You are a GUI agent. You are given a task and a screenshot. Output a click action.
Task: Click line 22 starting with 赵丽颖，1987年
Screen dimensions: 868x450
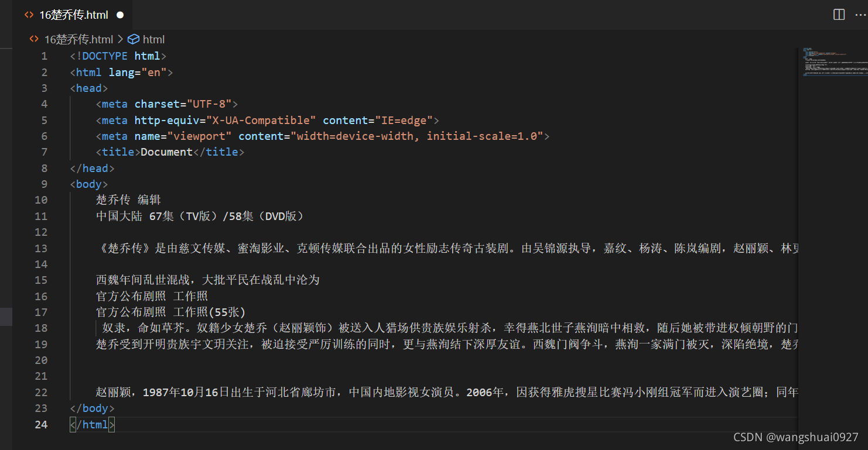point(447,392)
